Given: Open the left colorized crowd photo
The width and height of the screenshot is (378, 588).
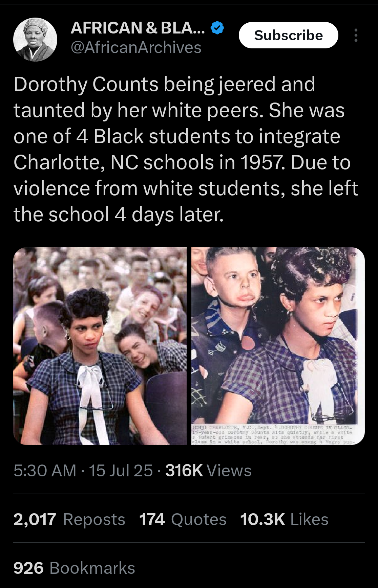Looking at the screenshot, I should pos(100,346).
